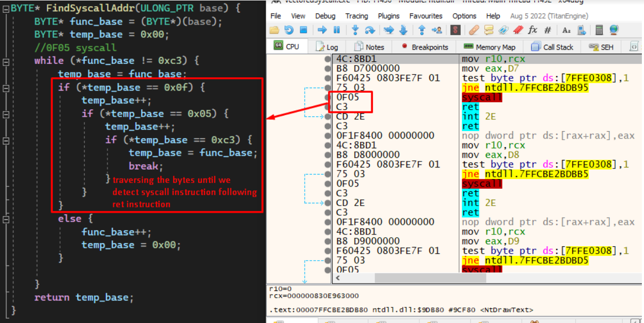Toggle breakpoint dot on mov eax,D8 row
Viewport: 644px width, 323px height.
pyautogui.click(x=328, y=155)
